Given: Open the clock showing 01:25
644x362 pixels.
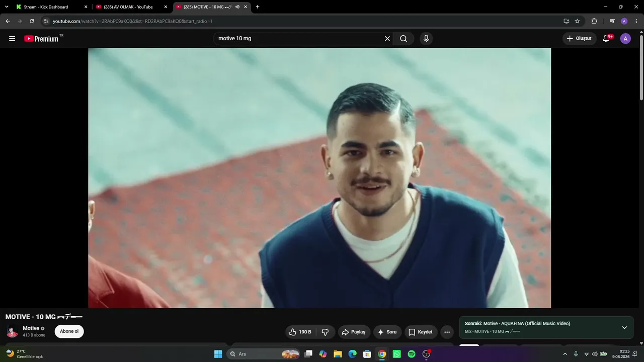Looking at the screenshot, I should point(621,354).
